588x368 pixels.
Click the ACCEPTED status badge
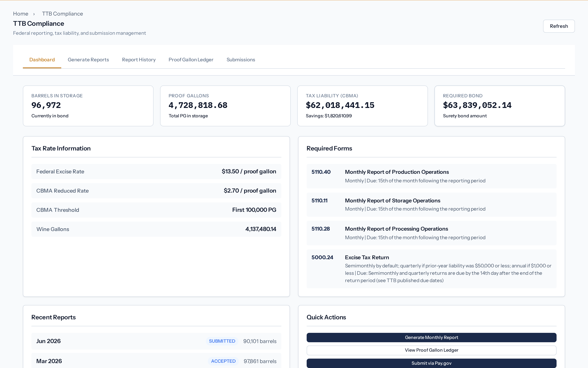tap(223, 361)
